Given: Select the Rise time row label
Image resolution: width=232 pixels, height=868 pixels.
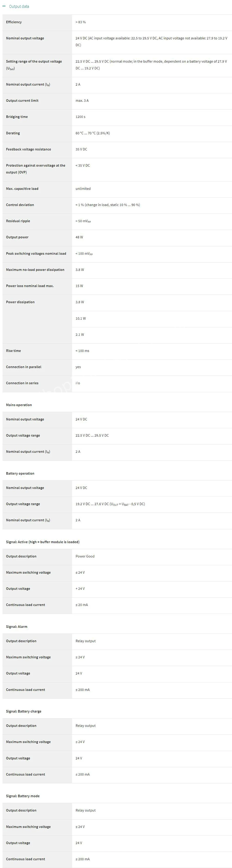Looking at the screenshot, I should pos(13,351).
